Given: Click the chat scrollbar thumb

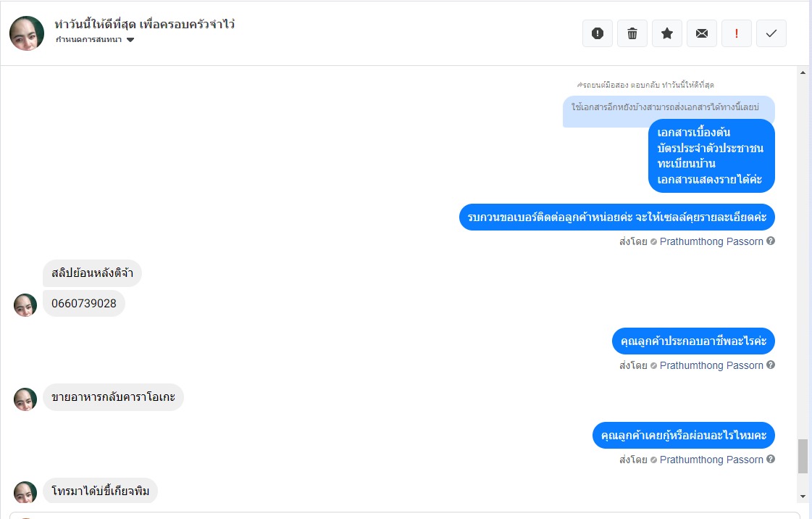Looking at the screenshot, I should click(x=803, y=457).
